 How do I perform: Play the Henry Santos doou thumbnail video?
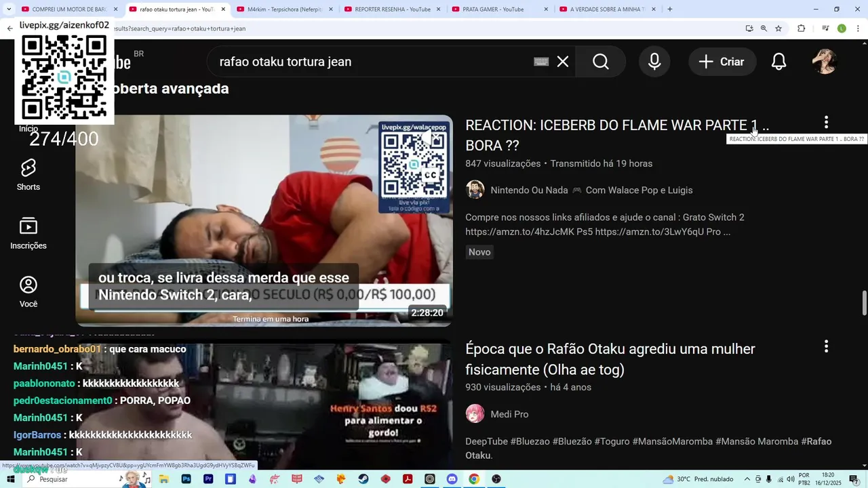[x=264, y=405]
